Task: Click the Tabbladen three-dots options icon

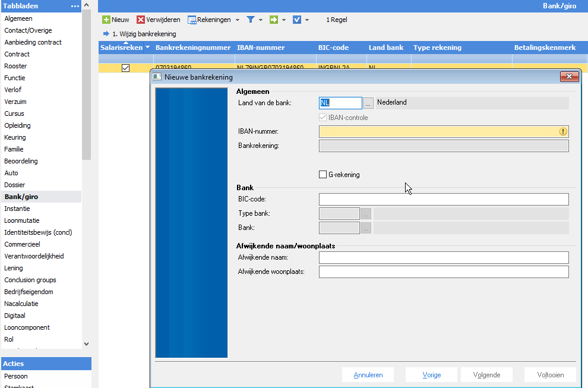Action: coord(75,7)
